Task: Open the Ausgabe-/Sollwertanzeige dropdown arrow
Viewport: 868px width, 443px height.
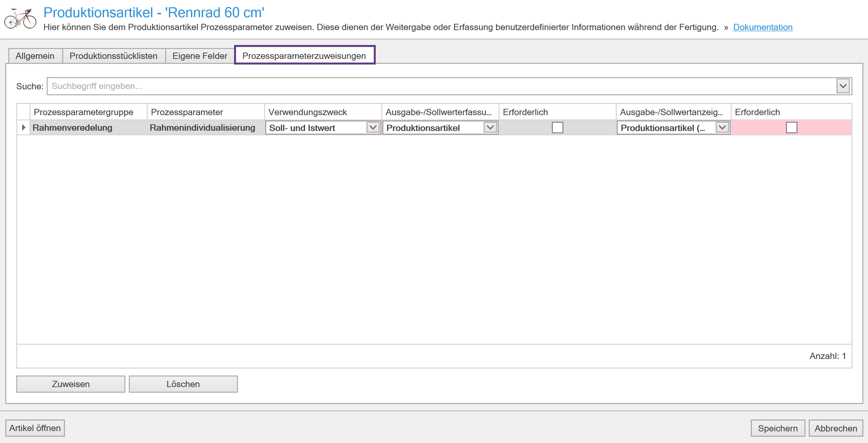Action: (722, 128)
